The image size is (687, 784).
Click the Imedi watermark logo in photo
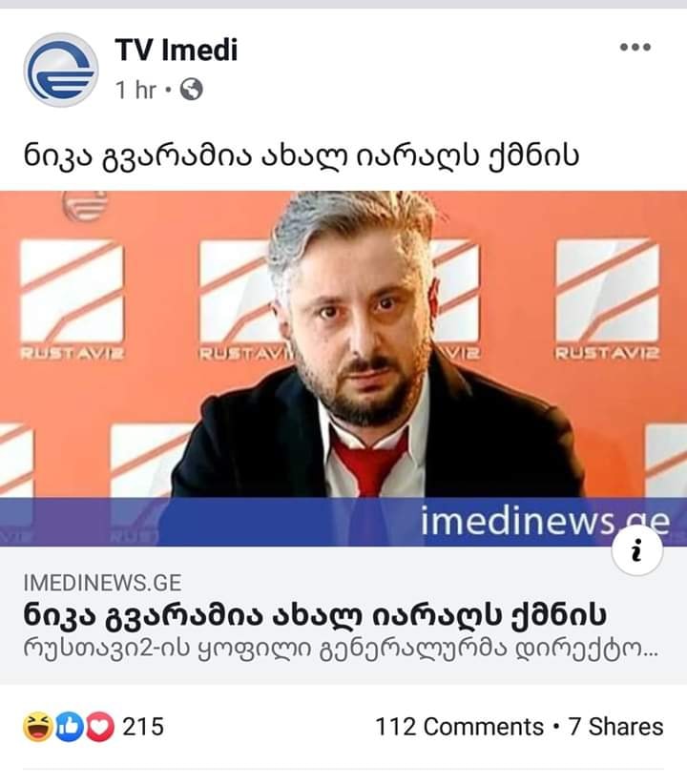click(x=85, y=205)
